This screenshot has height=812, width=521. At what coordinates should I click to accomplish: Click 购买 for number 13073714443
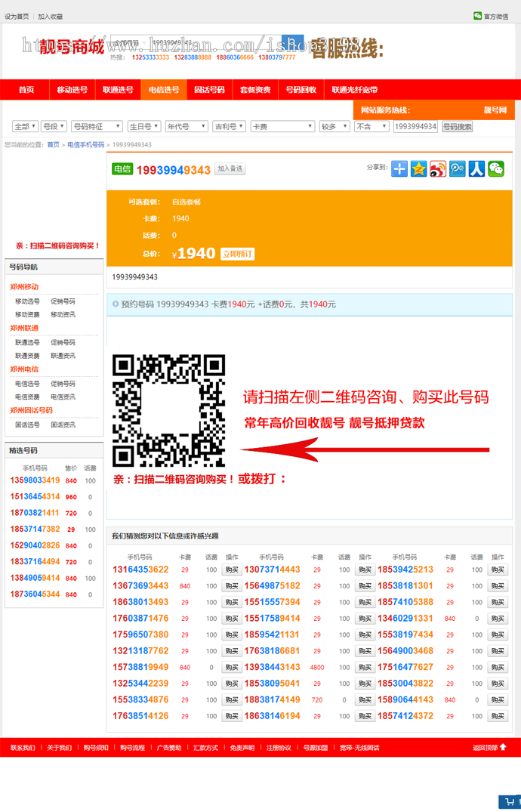tap(365, 570)
